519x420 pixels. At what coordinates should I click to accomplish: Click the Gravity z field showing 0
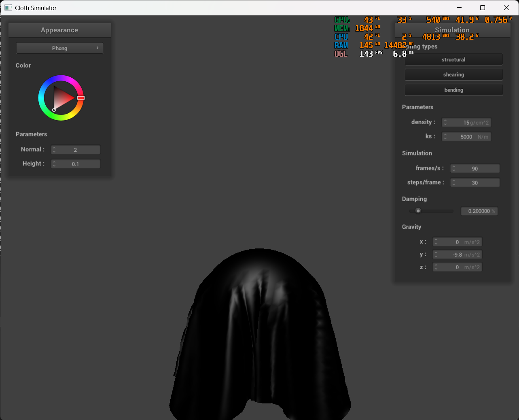coord(458,267)
